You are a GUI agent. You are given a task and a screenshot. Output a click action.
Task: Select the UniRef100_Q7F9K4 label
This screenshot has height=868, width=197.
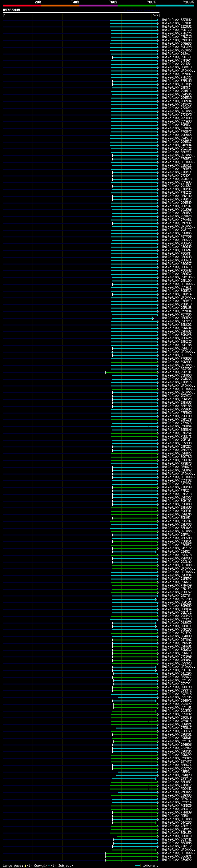coord(176,60)
